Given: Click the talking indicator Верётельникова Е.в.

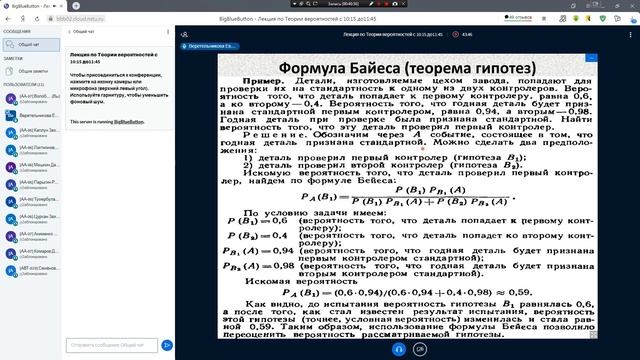Looking at the screenshot, I should [x=209, y=46].
